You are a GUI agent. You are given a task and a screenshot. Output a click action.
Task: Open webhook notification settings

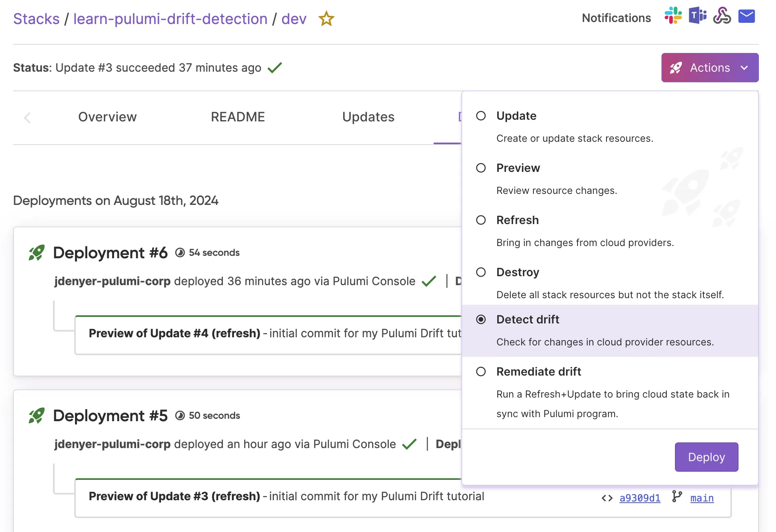pos(722,16)
